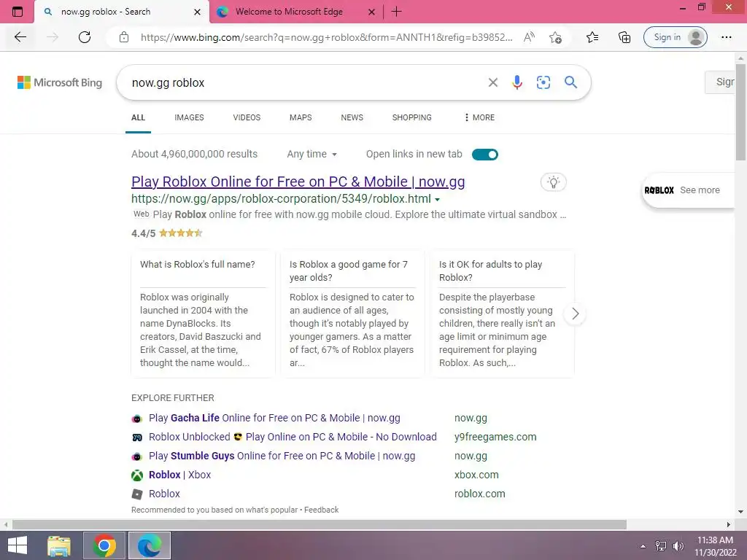Open the Collections icon
This screenshot has width=747, height=560.
click(x=624, y=37)
